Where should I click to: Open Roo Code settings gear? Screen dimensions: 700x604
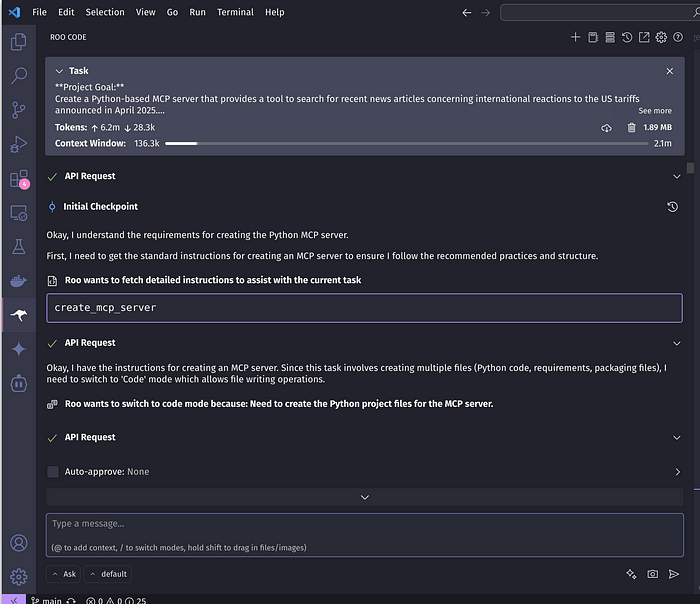click(661, 38)
